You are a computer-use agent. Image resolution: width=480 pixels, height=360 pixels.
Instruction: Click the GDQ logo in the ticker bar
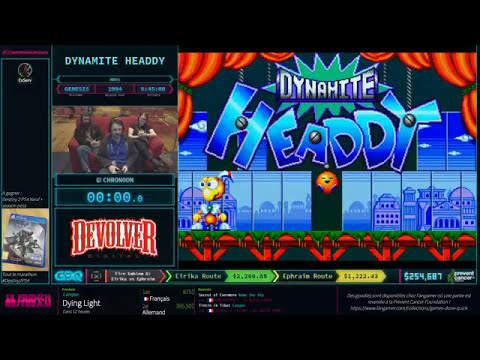pos(69,276)
